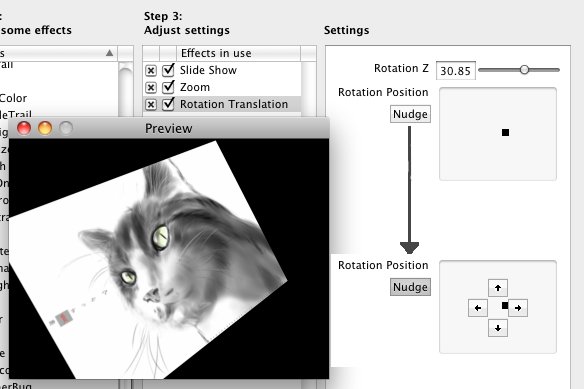Uncheck the Zoom effect checkbox
The image size is (584, 389).
(168, 87)
